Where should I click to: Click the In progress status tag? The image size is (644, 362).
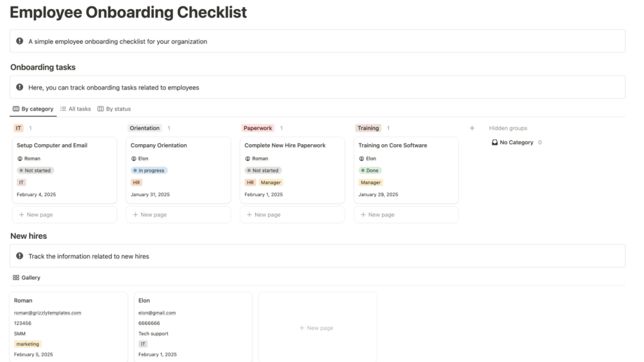click(149, 170)
